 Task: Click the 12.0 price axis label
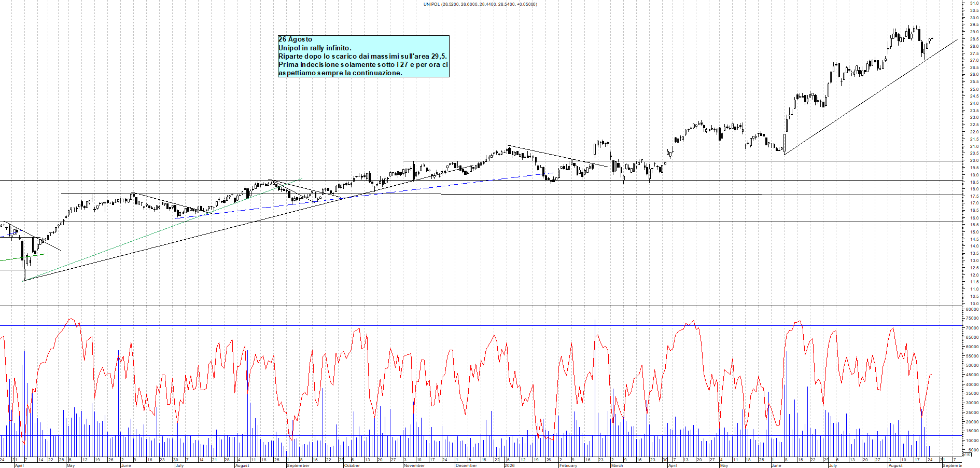click(x=974, y=275)
